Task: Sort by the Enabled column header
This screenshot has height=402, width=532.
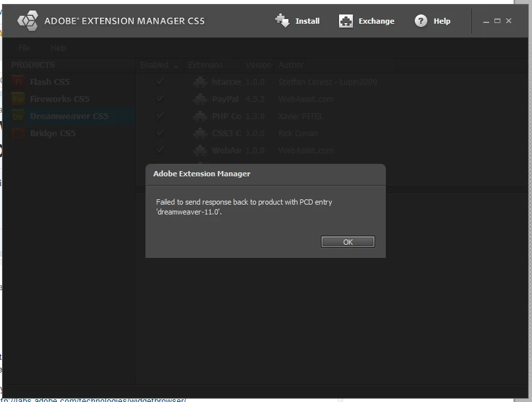Action: [x=159, y=64]
